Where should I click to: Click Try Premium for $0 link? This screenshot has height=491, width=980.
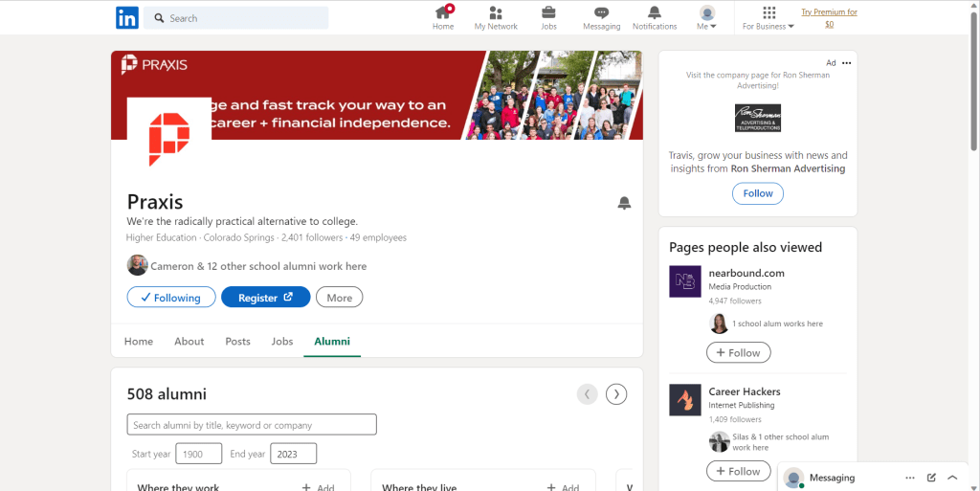(829, 18)
